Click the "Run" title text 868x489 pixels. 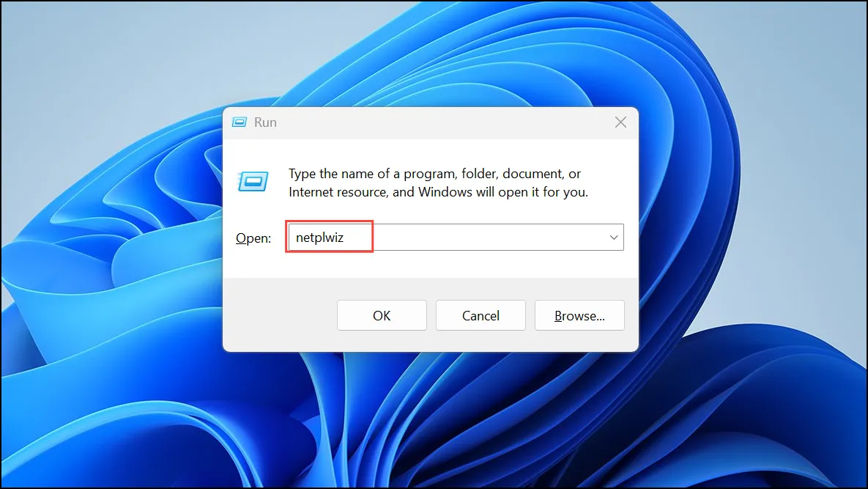coord(265,122)
